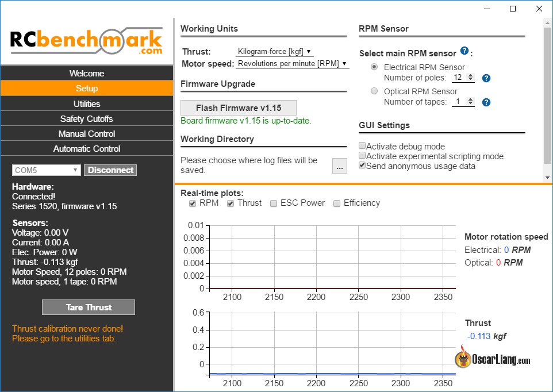The width and height of the screenshot is (553, 392).
Task: Uncheck Send anonymous usage data
Action: point(362,166)
